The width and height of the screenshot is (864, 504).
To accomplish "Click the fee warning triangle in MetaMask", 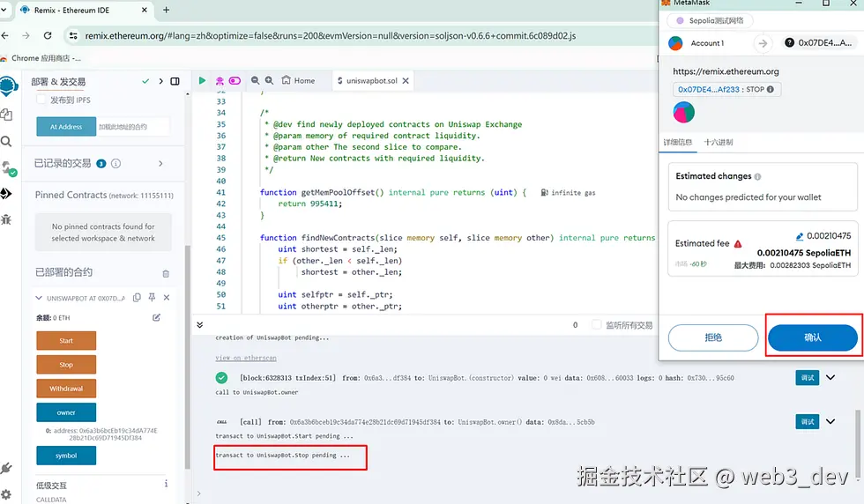I will (738, 243).
